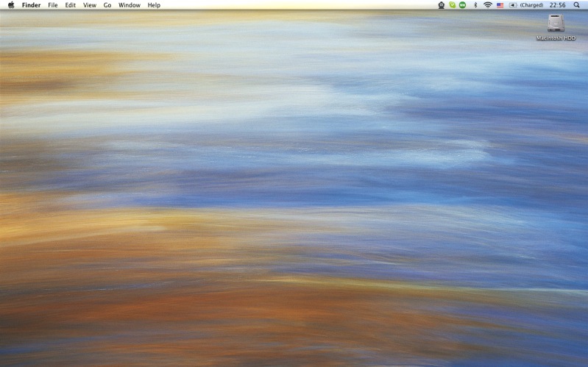Open the Finder application menu

pos(31,5)
